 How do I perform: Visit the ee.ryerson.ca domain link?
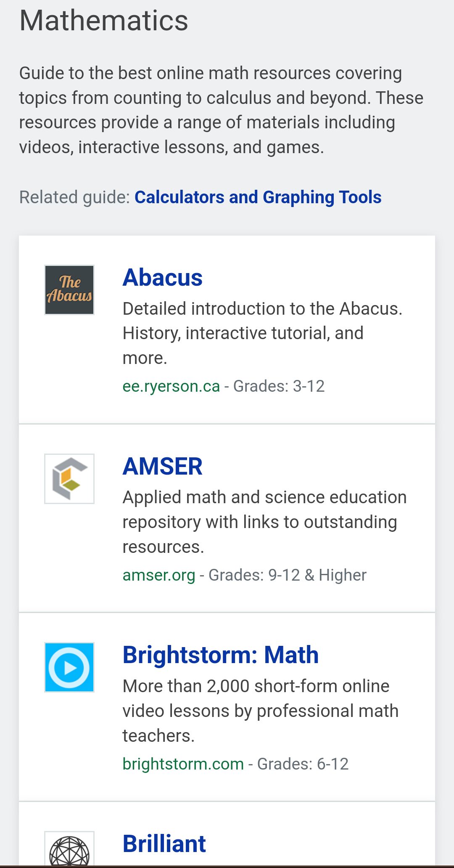click(171, 386)
